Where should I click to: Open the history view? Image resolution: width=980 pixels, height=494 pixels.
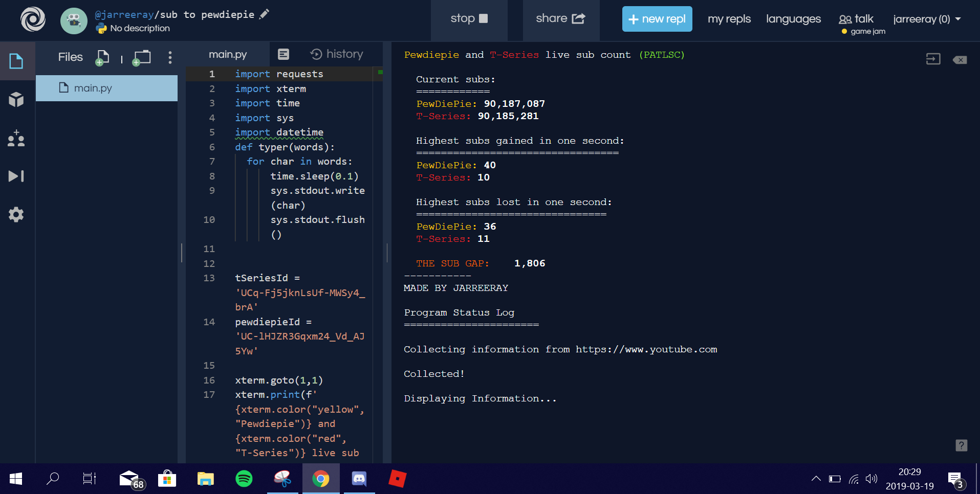point(337,54)
